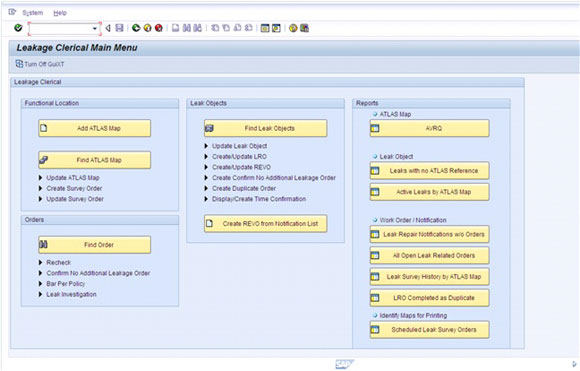Click the Turn Off GuiXT icon
580x371 pixels.
point(19,64)
